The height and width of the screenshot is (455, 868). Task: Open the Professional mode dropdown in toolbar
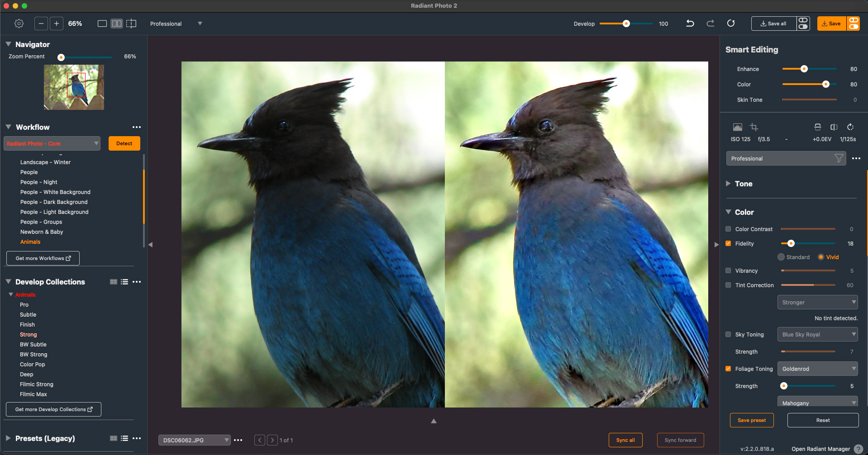(176, 24)
